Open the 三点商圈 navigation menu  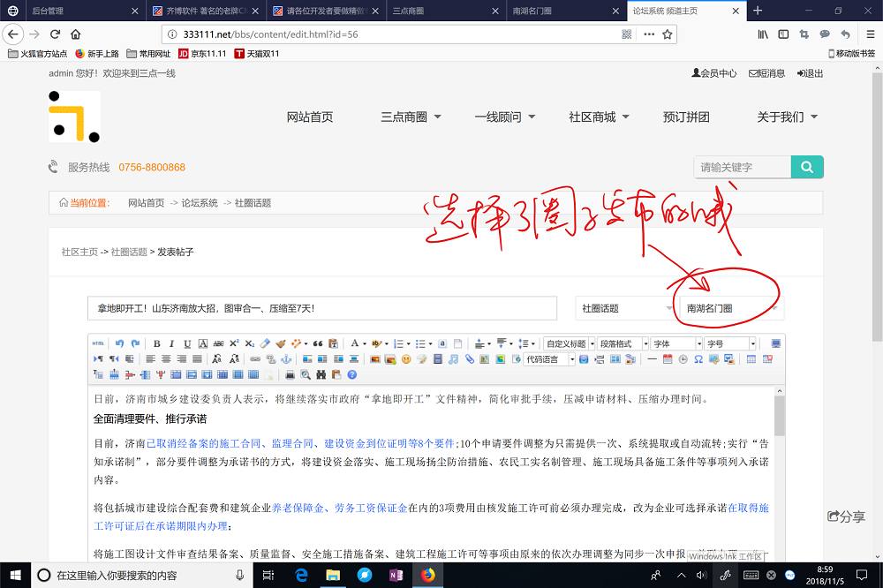coord(410,117)
